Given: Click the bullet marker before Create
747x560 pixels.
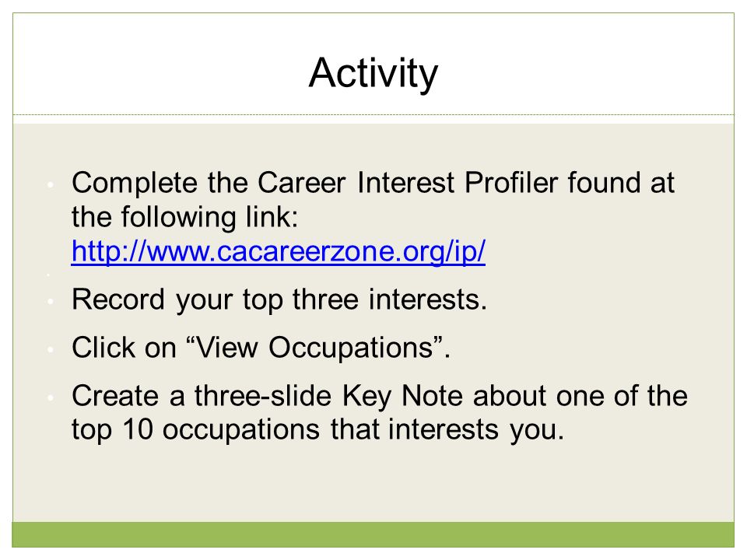Looking at the screenshot, I should [x=50, y=397].
